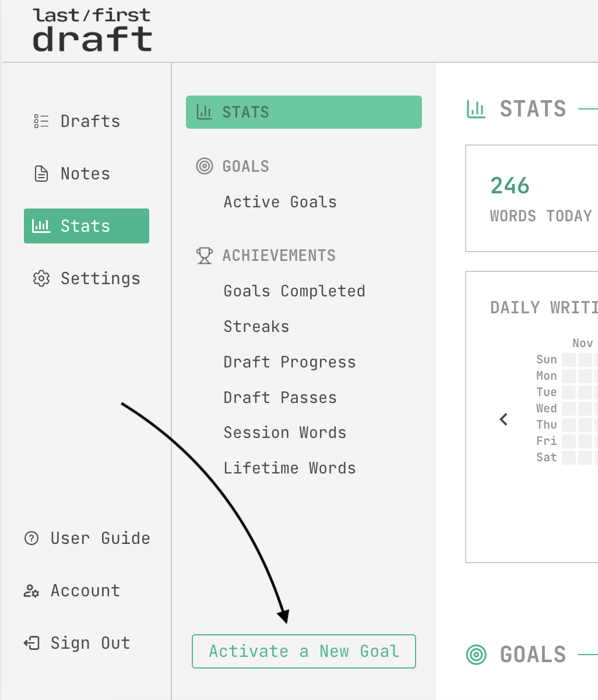
Task: Click the Account person-gear icon
Action: [x=31, y=591]
